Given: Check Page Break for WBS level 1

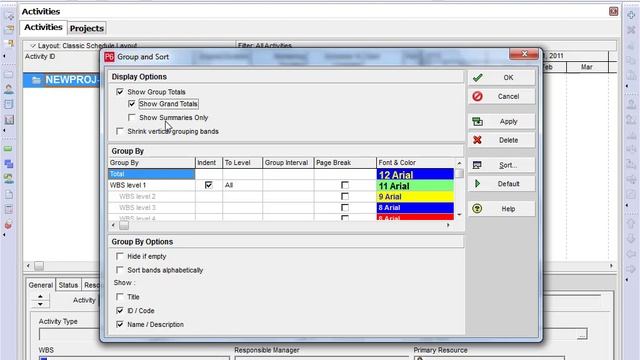Looking at the screenshot, I should click(345, 185).
